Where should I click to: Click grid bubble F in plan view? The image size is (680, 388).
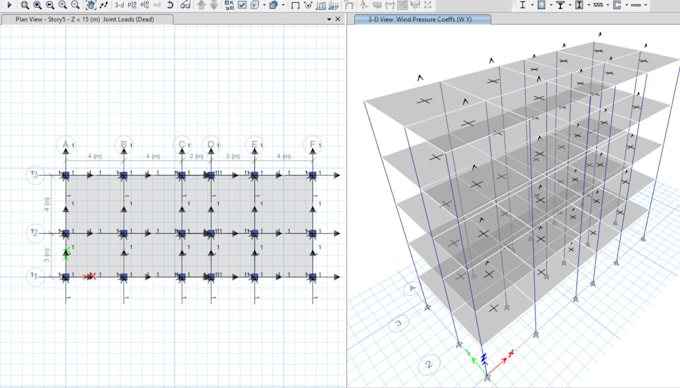coord(313,144)
